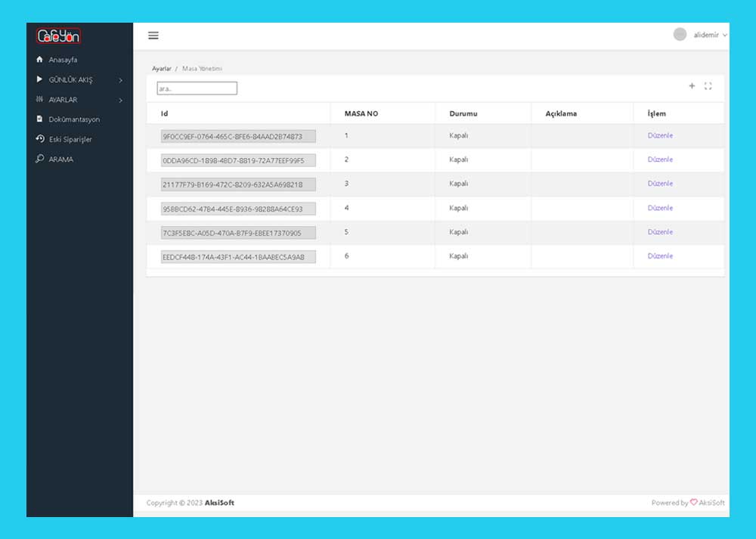The width and height of the screenshot is (756, 539).
Task: Click the fullscreen expand icon
Action: coord(708,86)
